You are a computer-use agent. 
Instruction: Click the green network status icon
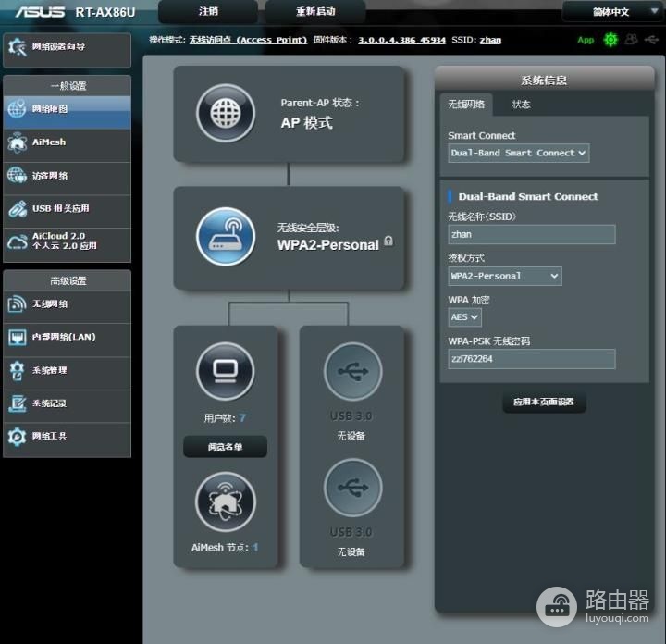pos(610,40)
